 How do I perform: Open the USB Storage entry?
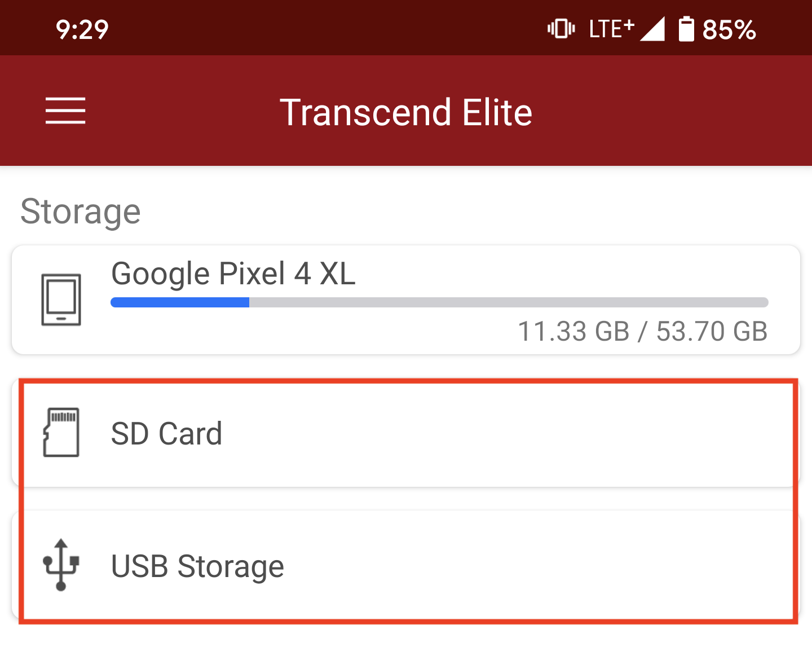pyautogui.click(x=406, y=565)
